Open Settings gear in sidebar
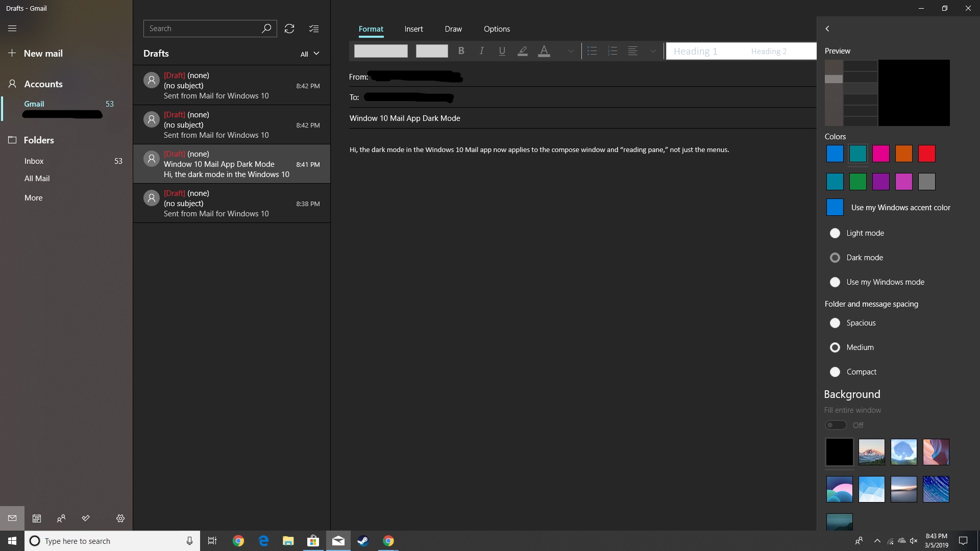The image size is (980, 551). 120,518
